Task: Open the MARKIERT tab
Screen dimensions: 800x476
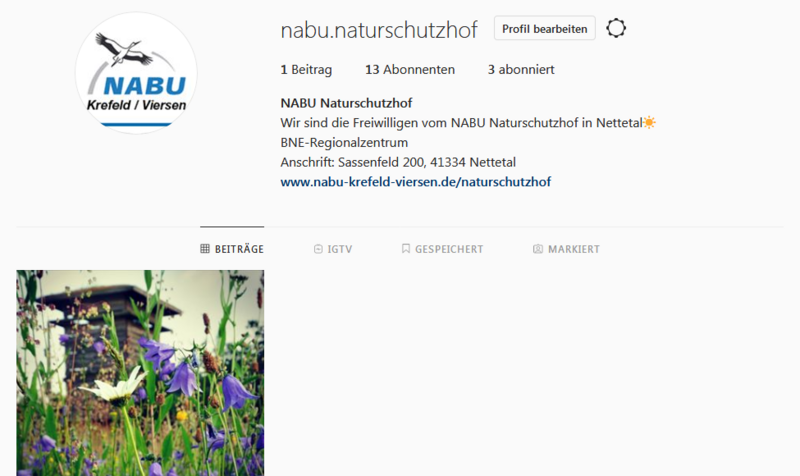Action: coord(566,249)
